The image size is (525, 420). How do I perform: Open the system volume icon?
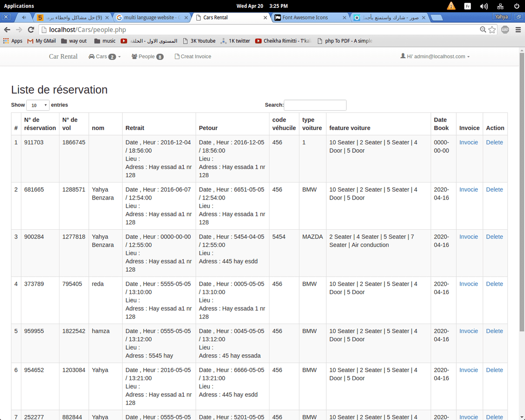pos(483,6)
